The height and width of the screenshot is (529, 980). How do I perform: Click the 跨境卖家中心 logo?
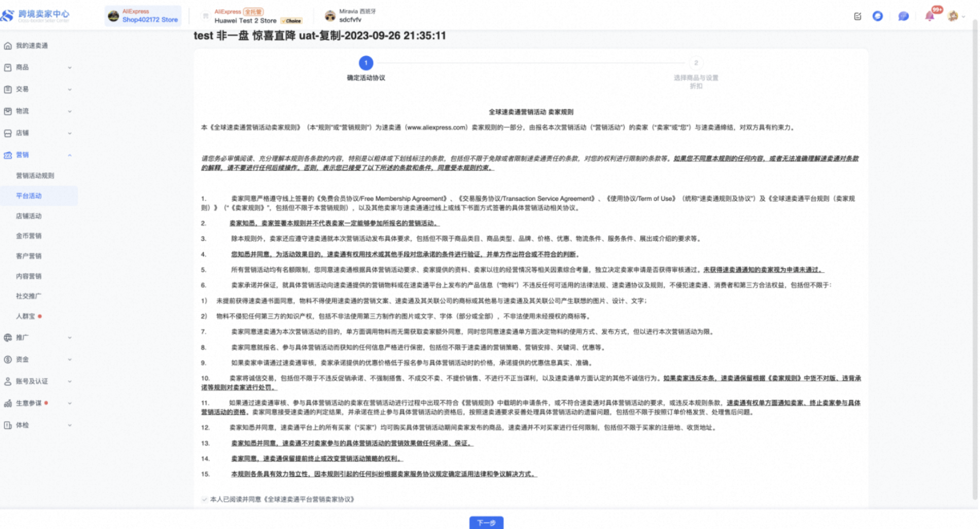pos(36,15)
